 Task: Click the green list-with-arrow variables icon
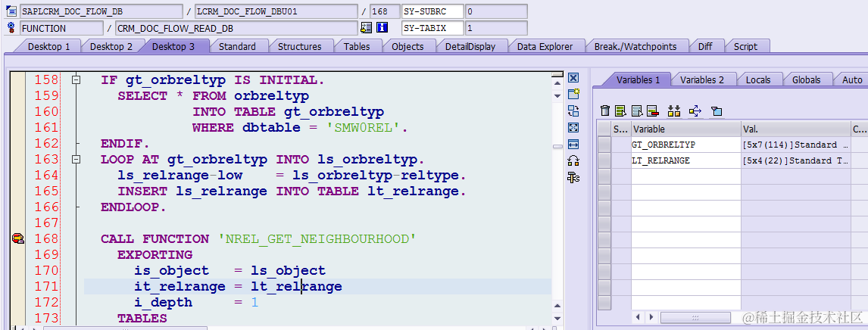pos(620,111)
